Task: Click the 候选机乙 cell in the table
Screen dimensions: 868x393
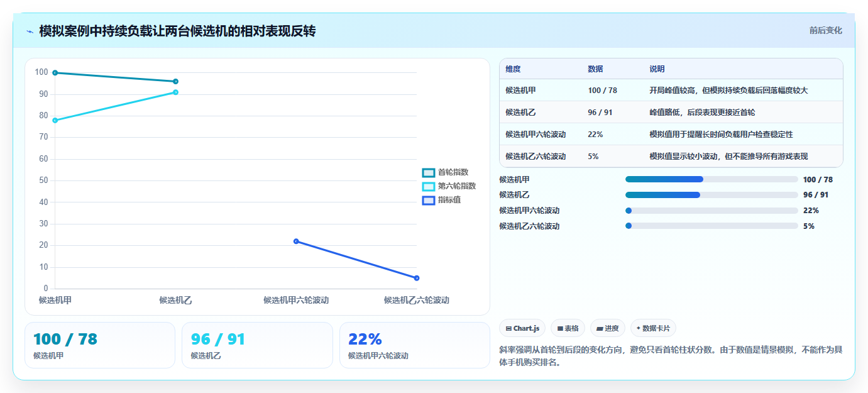Action: (x=520, y=113)
